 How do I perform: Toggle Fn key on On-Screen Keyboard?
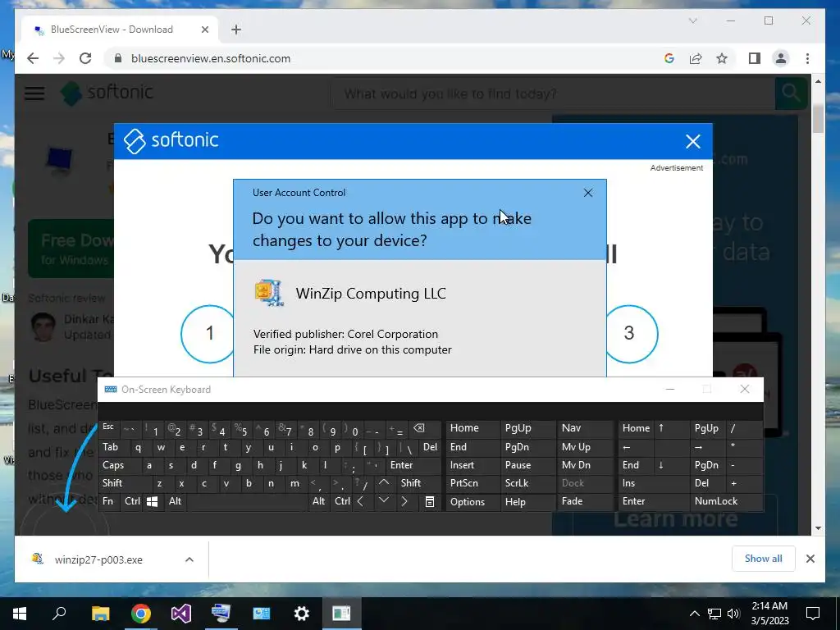(x=109, y=501)
